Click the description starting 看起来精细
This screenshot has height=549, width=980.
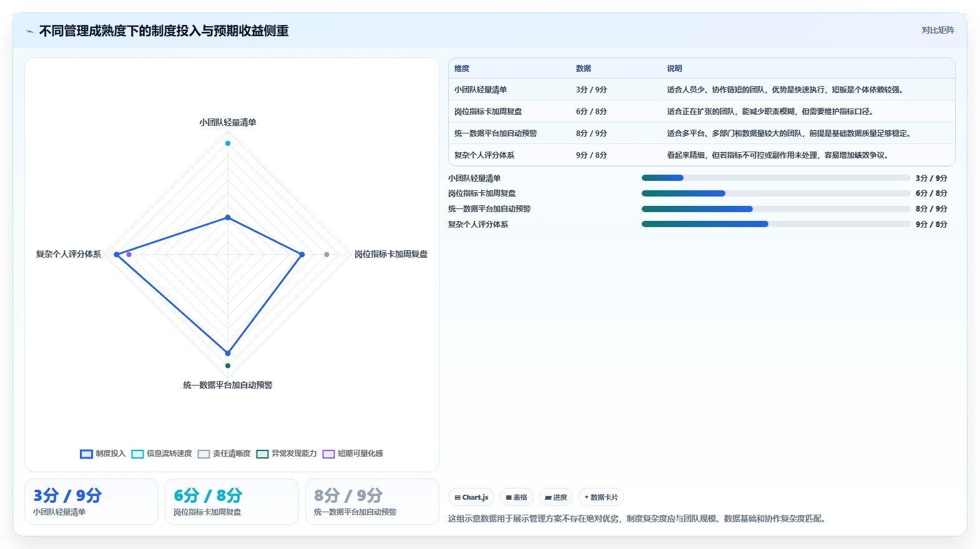tap(778, 155)
